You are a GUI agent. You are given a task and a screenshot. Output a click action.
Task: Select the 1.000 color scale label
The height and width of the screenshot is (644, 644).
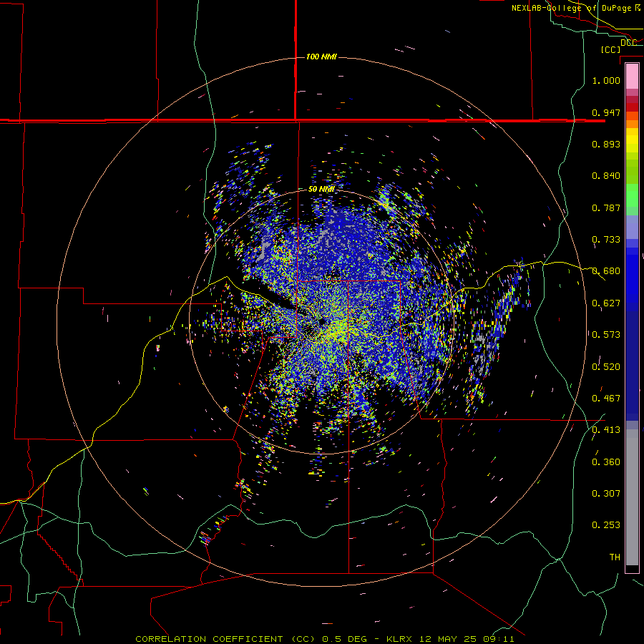[606, 80]
